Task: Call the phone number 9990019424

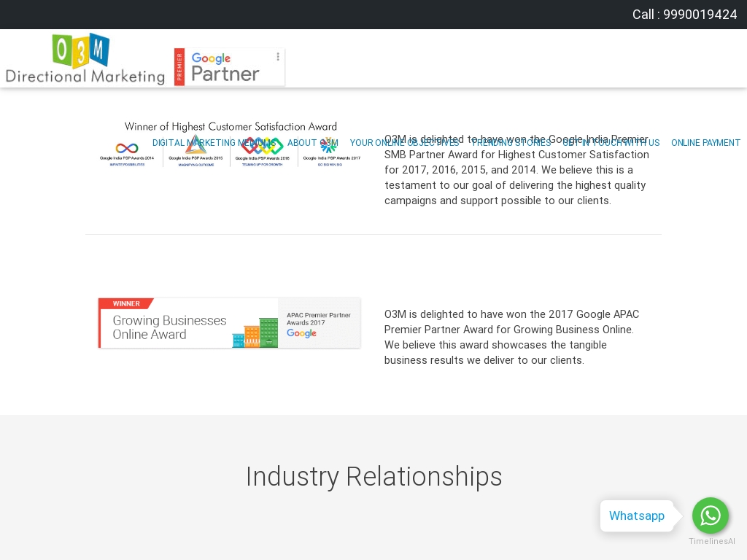Action: 684,15
